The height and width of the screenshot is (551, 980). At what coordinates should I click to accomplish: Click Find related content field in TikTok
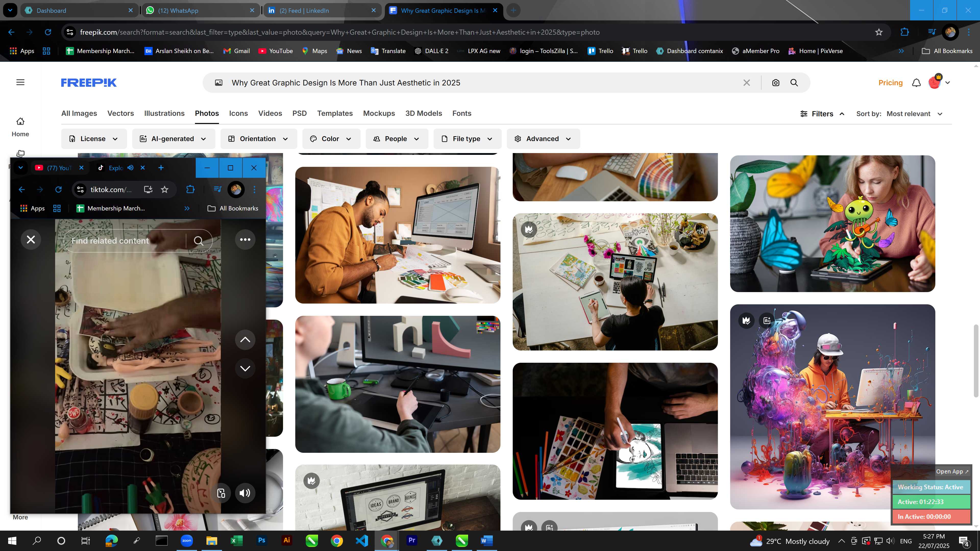point(124,241)
